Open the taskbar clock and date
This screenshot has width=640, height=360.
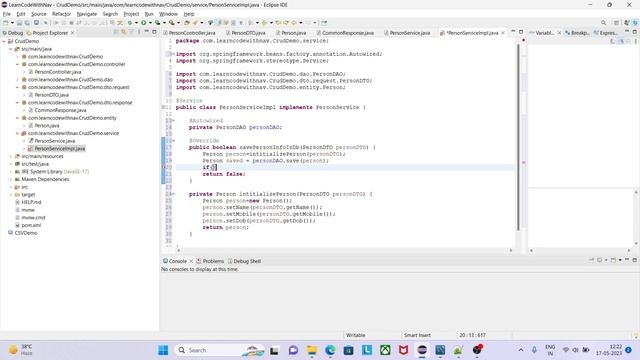click(x=609, y=350)
